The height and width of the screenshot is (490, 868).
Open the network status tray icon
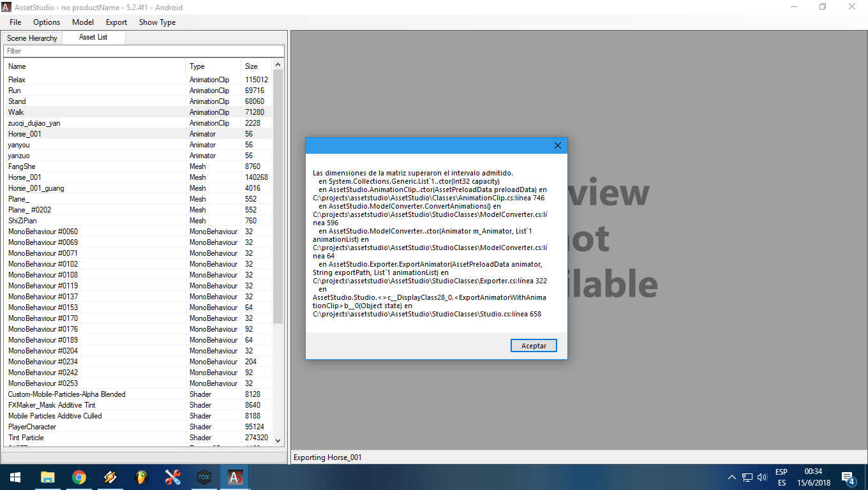tap(747, 477)
